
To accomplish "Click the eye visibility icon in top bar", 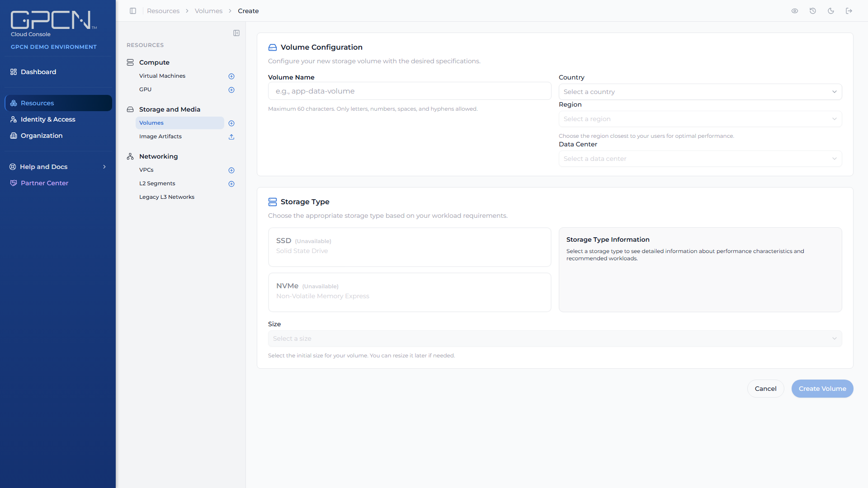I will click(x=795, y=11).
